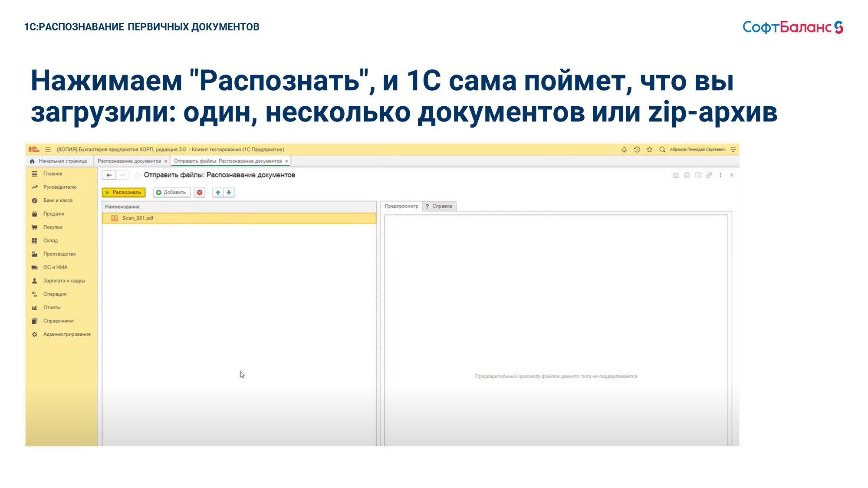The width and height of the screenshot is (868, 488).
Task: Switch to the Предпросмотр tab
Action: click(401, 206)
